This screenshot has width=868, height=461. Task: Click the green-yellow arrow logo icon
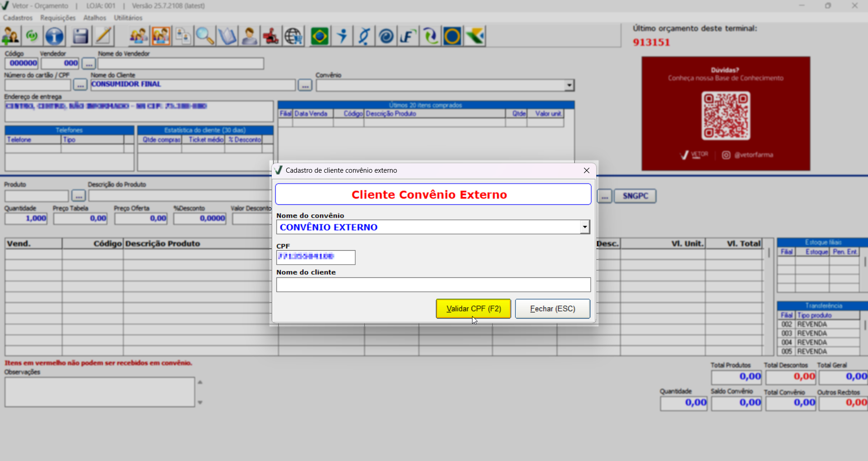coord(475,36)
